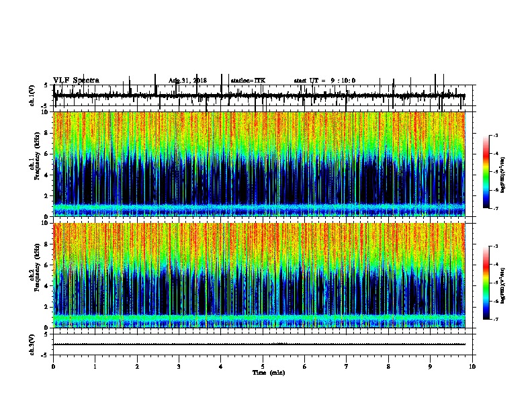Viewport: 532px width, 411px height.
Task: Click time axis tick label "1"
Action: (95, 367)
